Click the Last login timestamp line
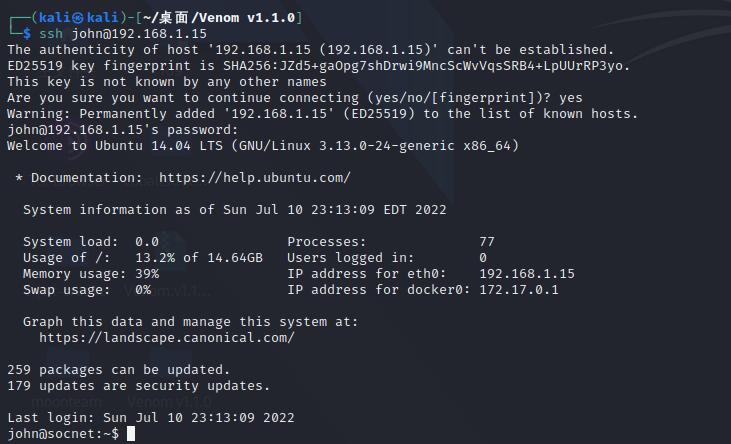This screenshot has width=731, height=444. (150, 418)
